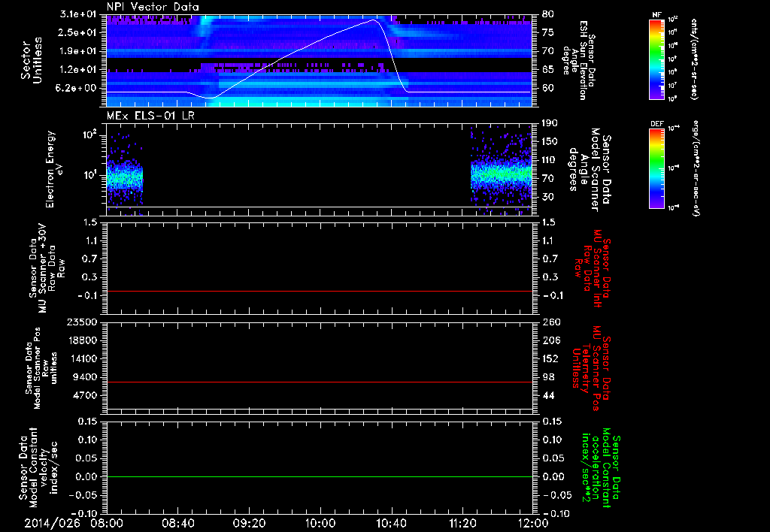Image resolution: width=770 pixels, height=532 pixels.
Task: Select the "NPI Vector Data" panel title
Action: point(153,7)
